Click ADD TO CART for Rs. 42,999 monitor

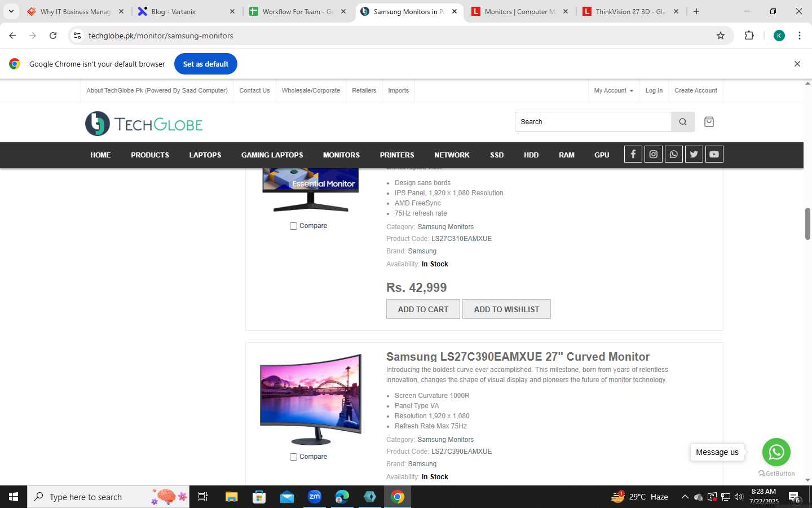423,309
